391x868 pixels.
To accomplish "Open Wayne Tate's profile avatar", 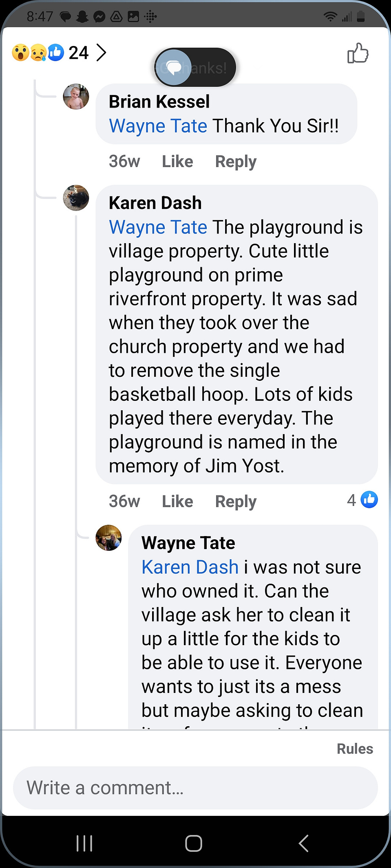I will tap(108, 538).
